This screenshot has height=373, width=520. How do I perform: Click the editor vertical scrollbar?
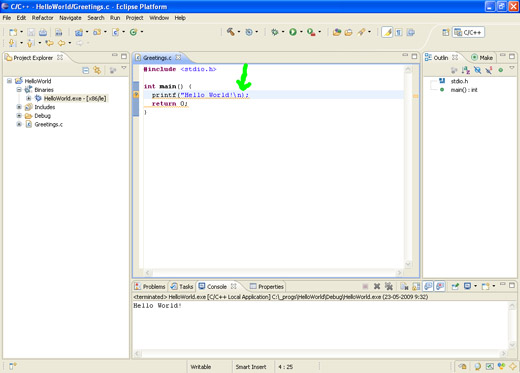coord(408,166)
